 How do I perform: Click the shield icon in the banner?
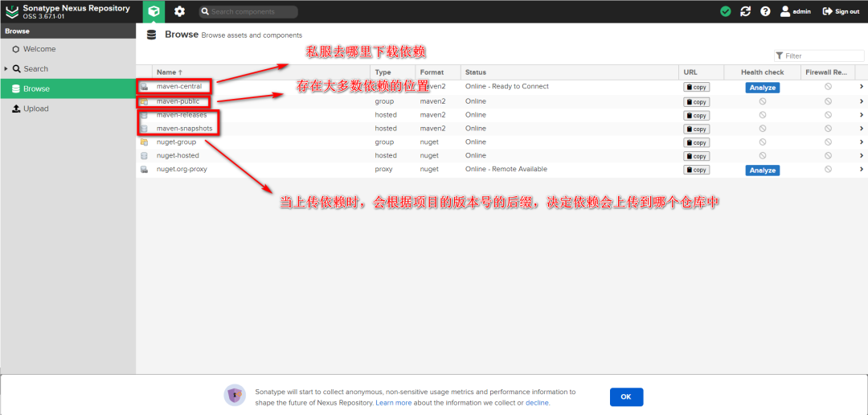tap(235, 396)
